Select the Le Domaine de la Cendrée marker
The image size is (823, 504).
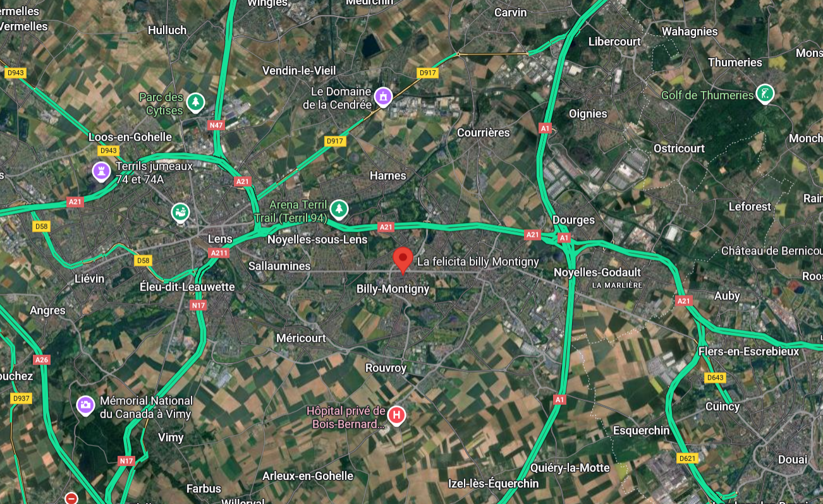382,97
